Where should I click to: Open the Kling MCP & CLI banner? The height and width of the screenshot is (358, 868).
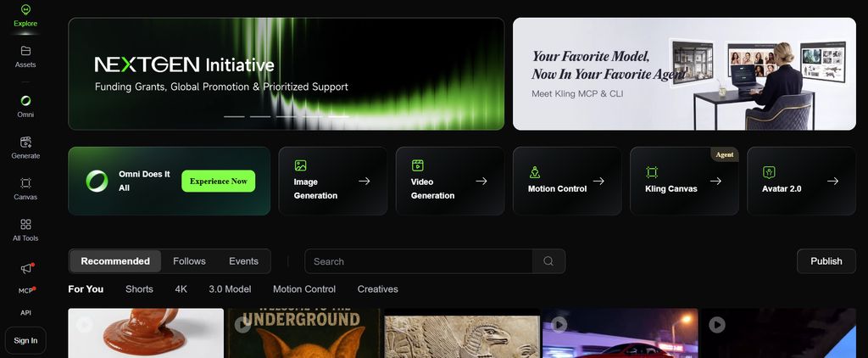tap(684, 74)
